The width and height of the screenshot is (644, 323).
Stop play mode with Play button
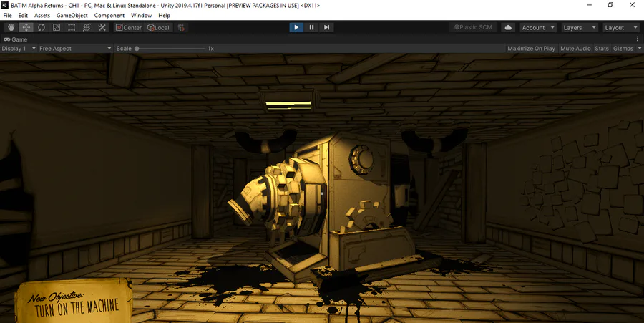coord(296,27)
